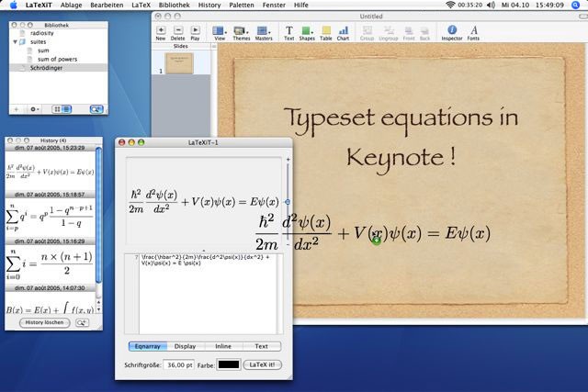
Task: Switch to Inline equation mode
Action: (223, 346)
